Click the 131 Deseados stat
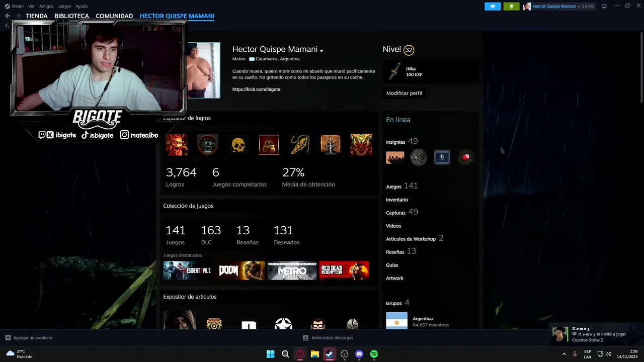The height and width of the screenshot is (362, 644). 286,235
